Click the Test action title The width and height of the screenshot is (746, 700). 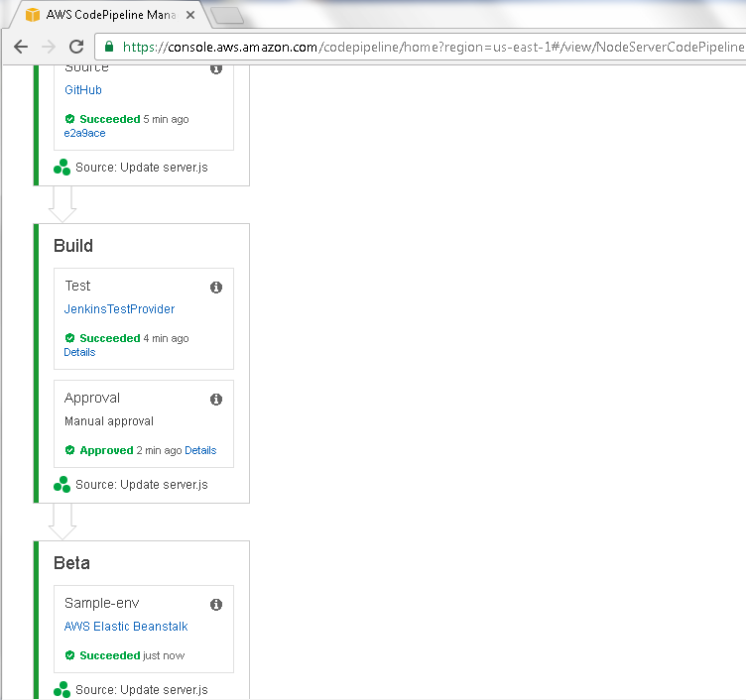(x=77, y=286)
